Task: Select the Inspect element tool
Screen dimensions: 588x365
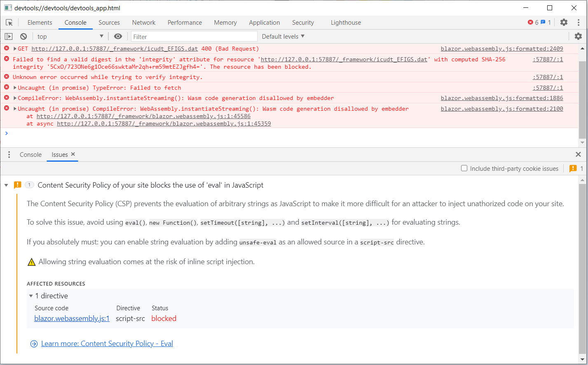Action: click(9, 22)
